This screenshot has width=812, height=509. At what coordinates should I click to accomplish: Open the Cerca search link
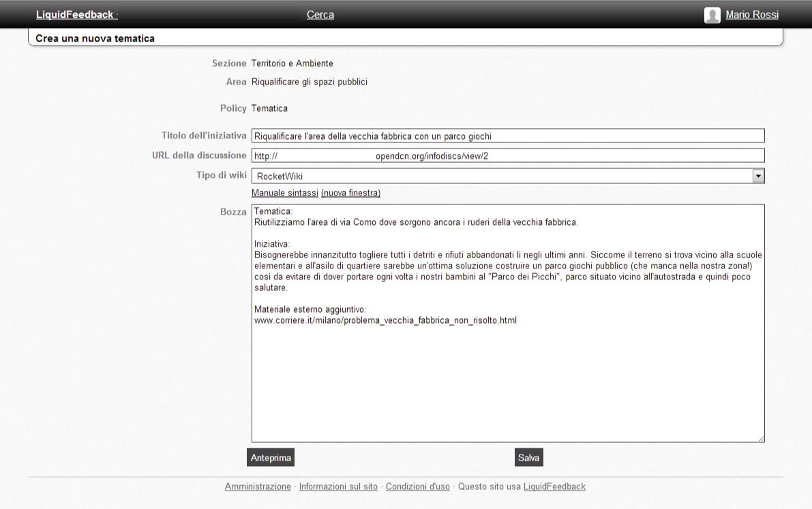[320, 15]
